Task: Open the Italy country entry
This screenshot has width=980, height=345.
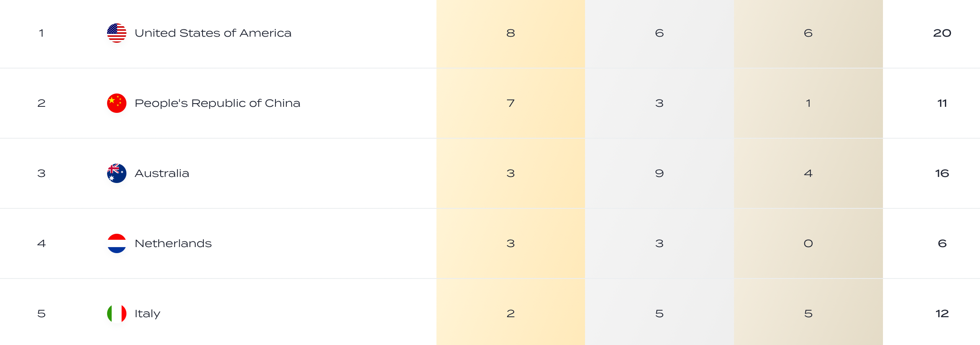Action: pyautogui.click(x=147, y=314)
